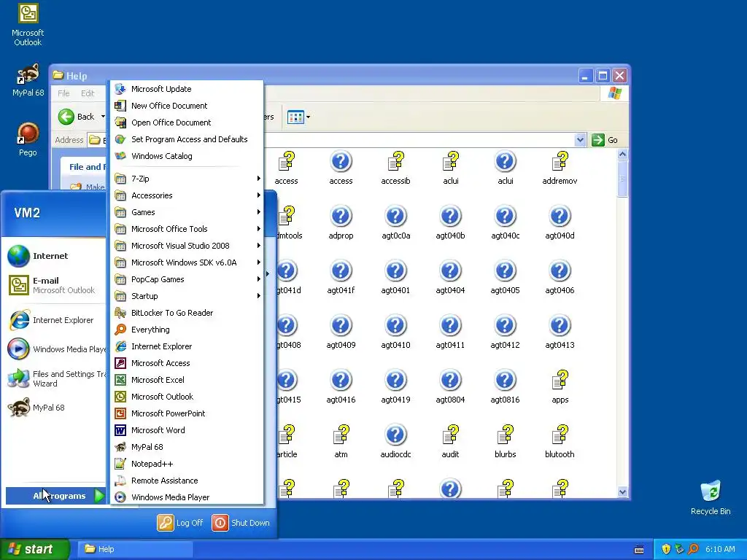Launch BitLocker To Go Reader
Viewport: 747px width, 560px height.
[187, 313]
